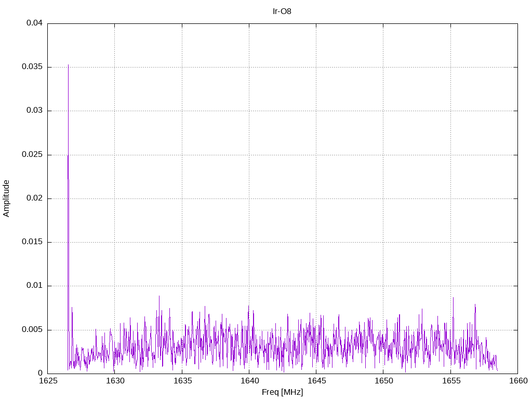Click the Freq [MHz] x-axis label
Viewport: 532px width, 399px height.
(282, 392)
